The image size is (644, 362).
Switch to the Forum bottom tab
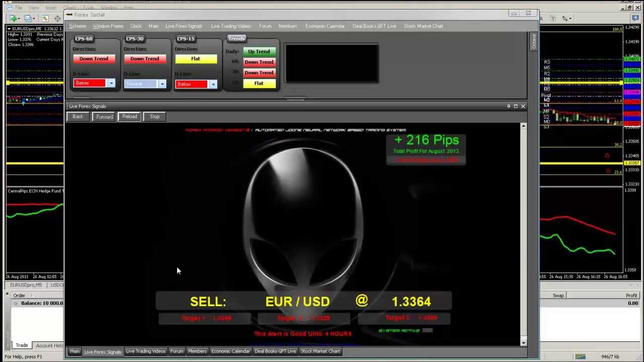tap(177, 351)
